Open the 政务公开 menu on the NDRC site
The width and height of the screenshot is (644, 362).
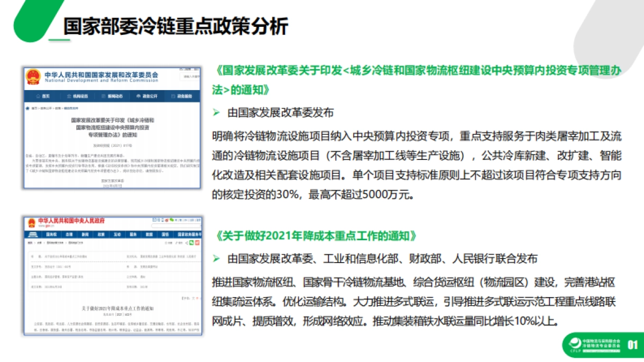pyautogui.click(x=147, y=96)
